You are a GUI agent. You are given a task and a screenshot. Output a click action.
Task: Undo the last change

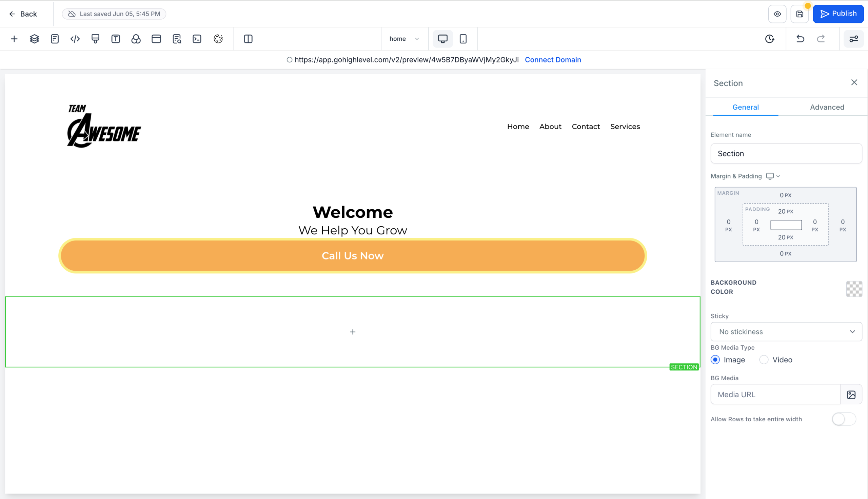800,39
